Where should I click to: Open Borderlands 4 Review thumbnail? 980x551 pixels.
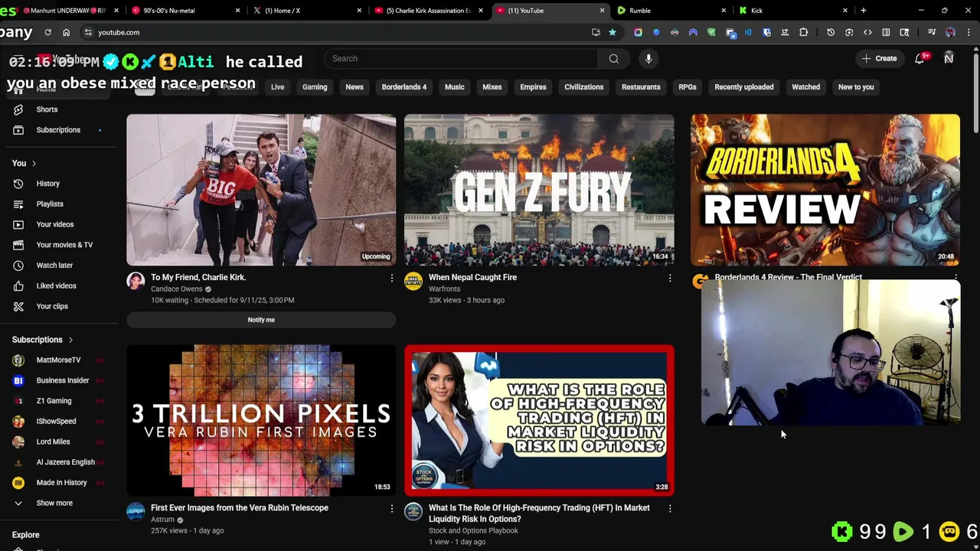click(825, 190)
